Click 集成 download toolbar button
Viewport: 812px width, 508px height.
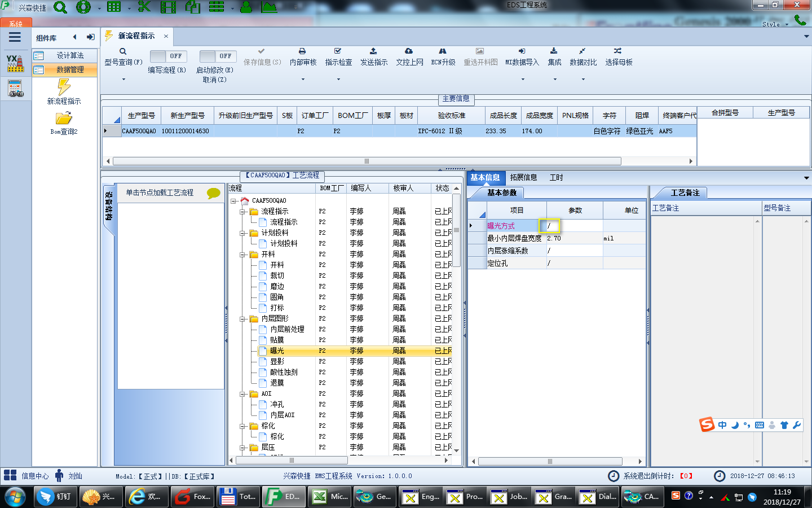(554, 57)
